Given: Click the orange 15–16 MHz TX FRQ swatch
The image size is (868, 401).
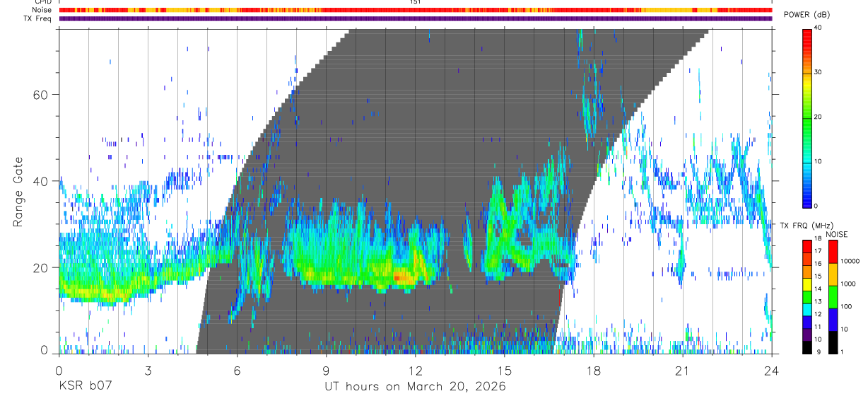Looking at the screenshot, I should pos(807,272).
